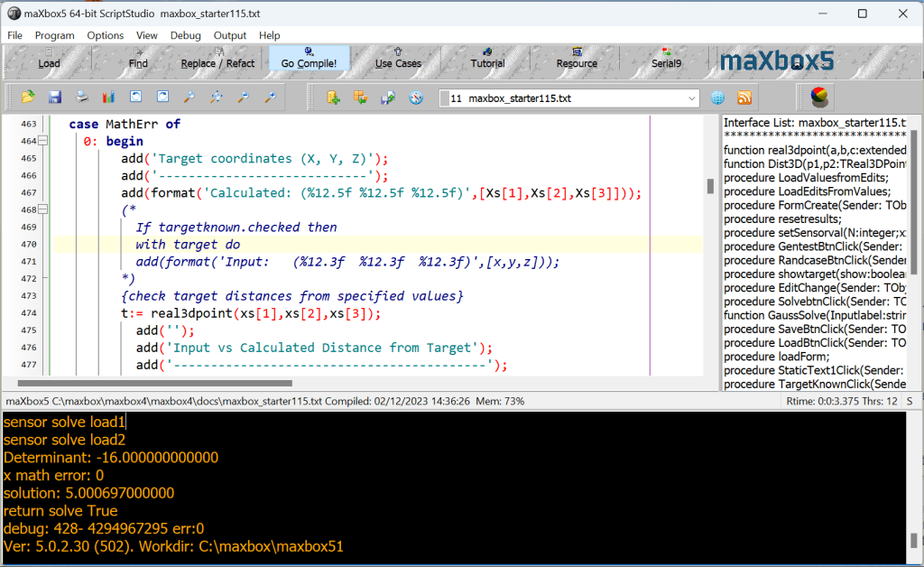This screenshot has height=567, width=924.
Task: Click the printer icon
Action: 82,98
